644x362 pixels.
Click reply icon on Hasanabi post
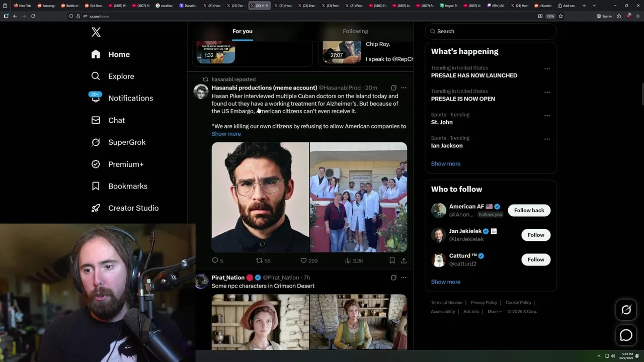tap(215, 260)
